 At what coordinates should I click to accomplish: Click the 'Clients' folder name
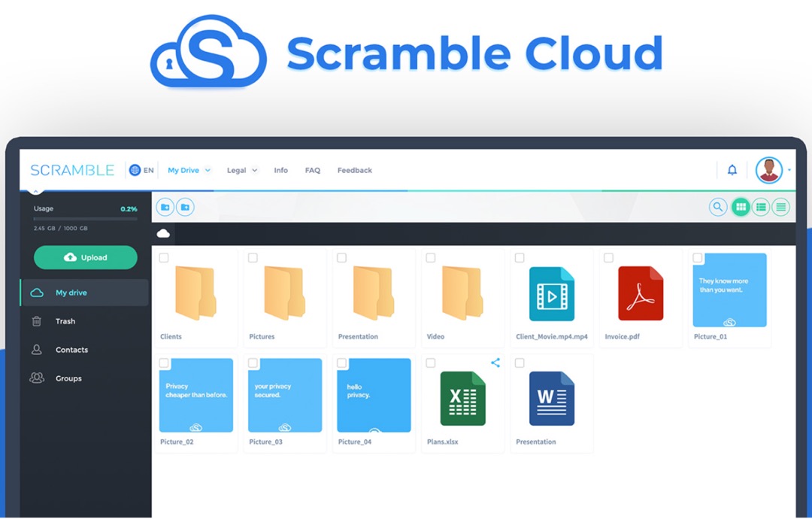pyautogui.click(x=171, y=337)
